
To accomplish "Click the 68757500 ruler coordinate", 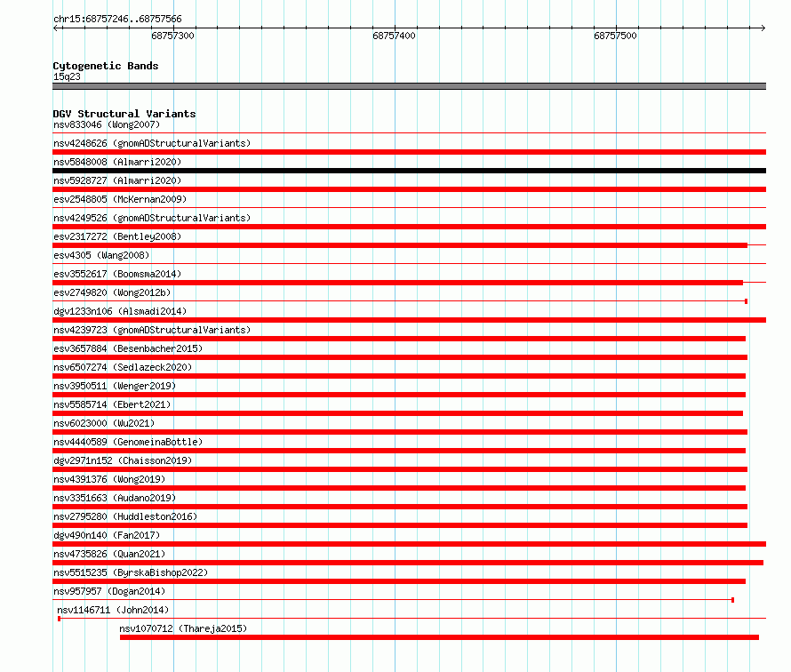I will [x=615, y=36].
